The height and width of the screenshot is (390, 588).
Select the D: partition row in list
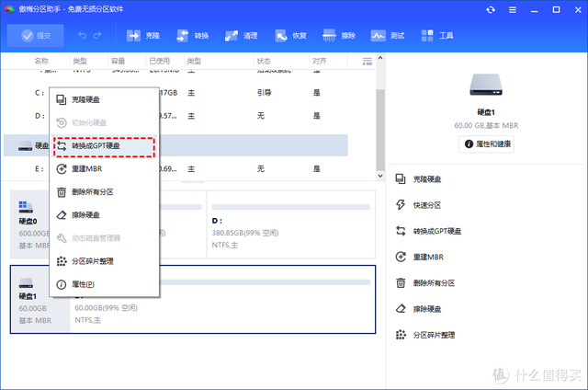pyautogui.click(x=175, y=116)
